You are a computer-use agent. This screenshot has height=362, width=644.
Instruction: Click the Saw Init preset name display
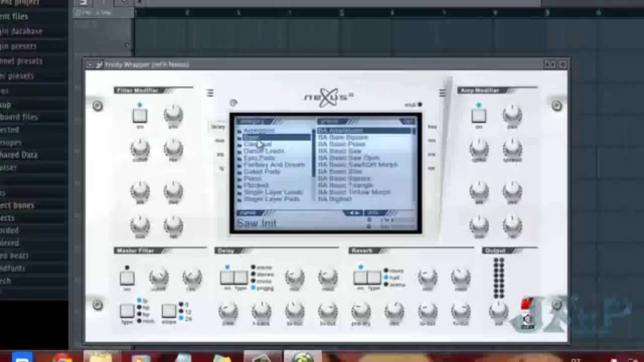[257, 224]
